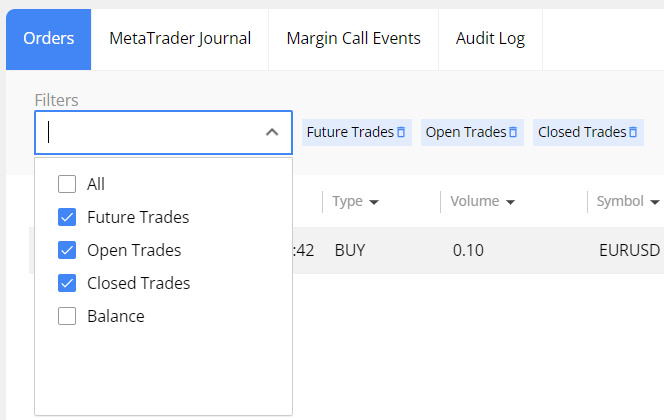Sort by the Type column arrow
Viewport: 664px width, 420px height.
point(374,202)
